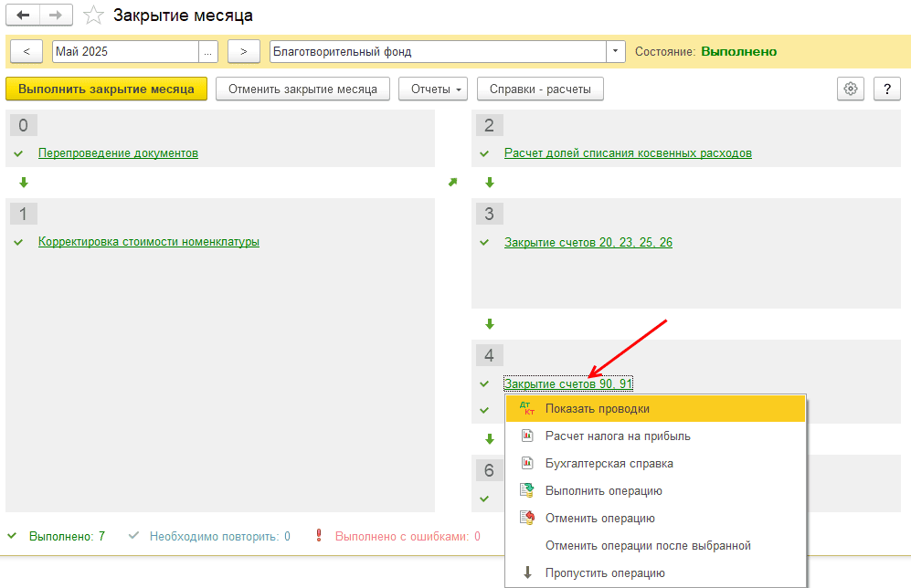
Task: Add page to favorites with star icon
Action: 92,16
